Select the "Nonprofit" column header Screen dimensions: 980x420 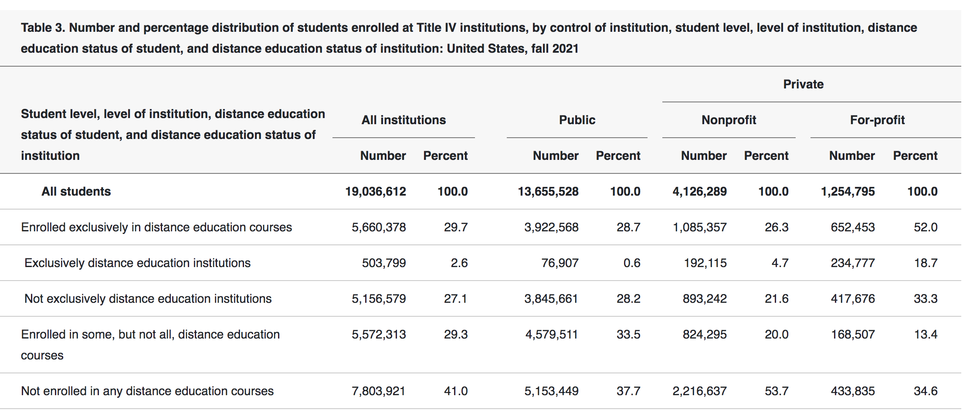pos(729,120)
